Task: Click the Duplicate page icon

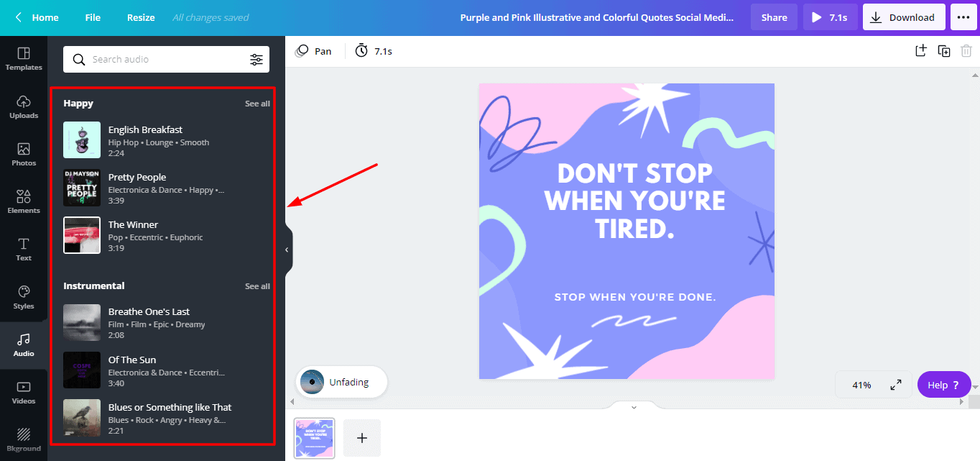Action: click(x=944, y=51)
